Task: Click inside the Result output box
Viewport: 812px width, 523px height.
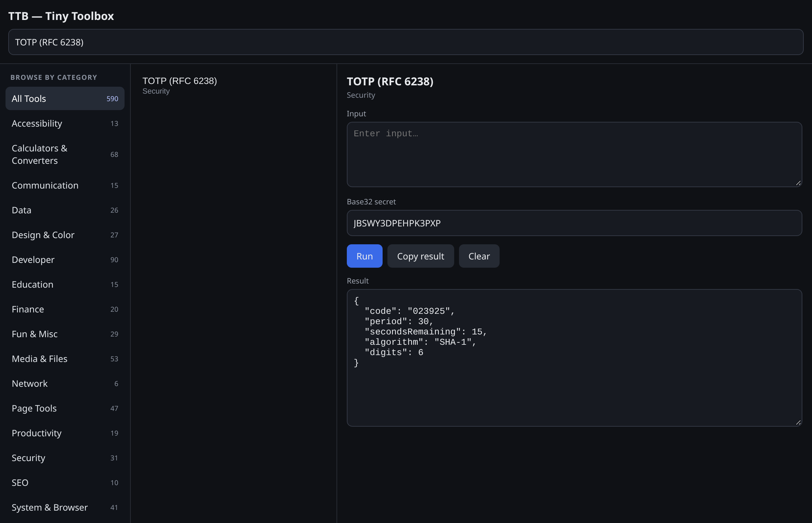Action: (574, 358)
